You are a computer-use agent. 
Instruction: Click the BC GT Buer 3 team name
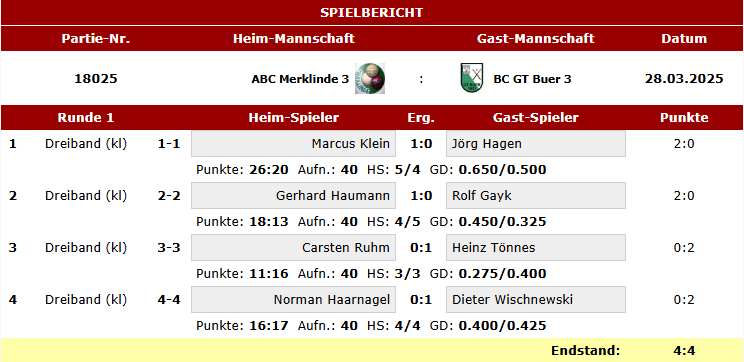[532, 79]
